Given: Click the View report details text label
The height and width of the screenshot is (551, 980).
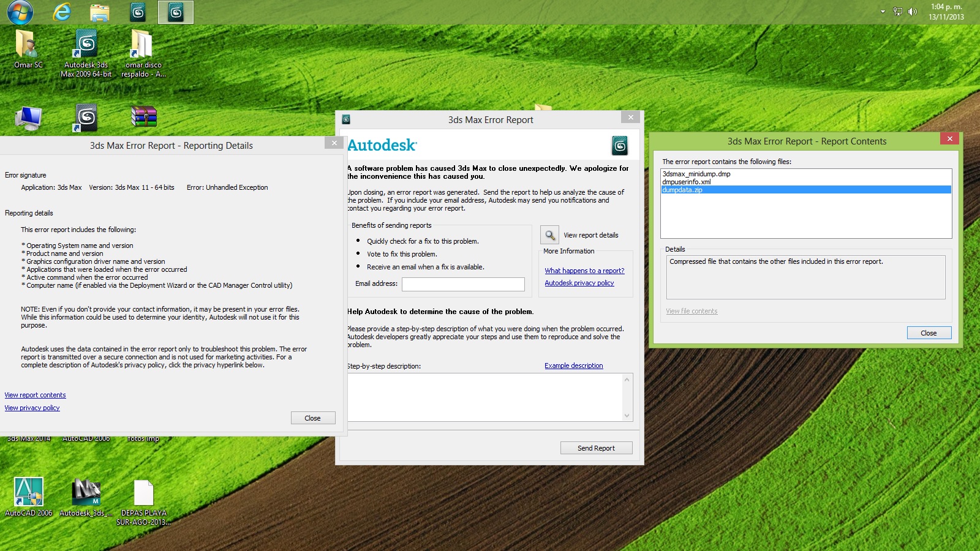Looking at the screenshot, I should tap(590, 235).
